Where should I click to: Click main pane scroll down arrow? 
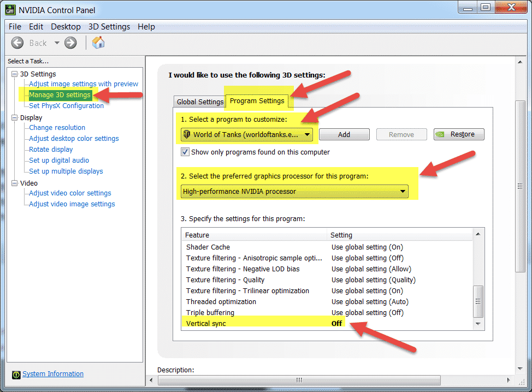(520, 369)
